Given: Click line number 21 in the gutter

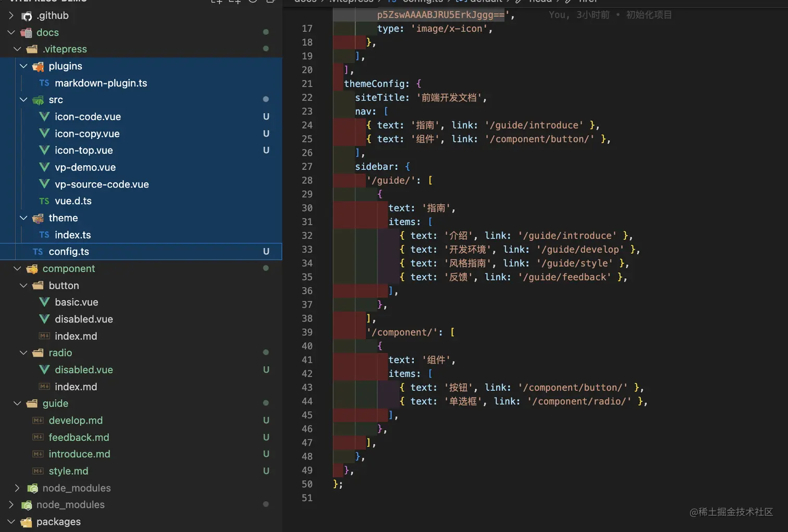Looking at the screenshot, I should coord(307,84).
